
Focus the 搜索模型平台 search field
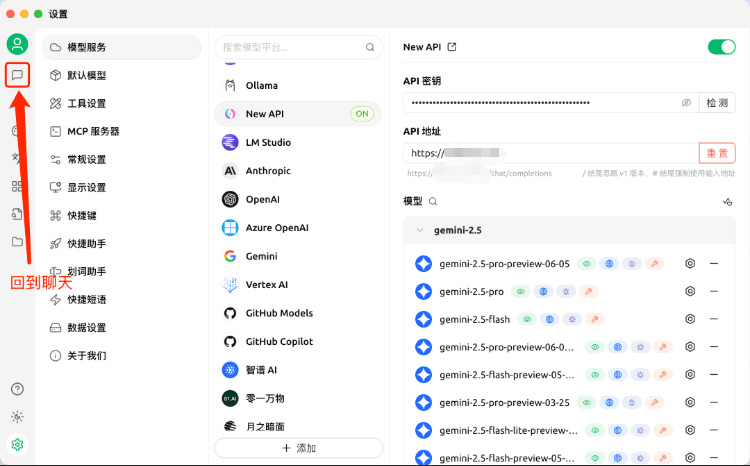(298, 47)
